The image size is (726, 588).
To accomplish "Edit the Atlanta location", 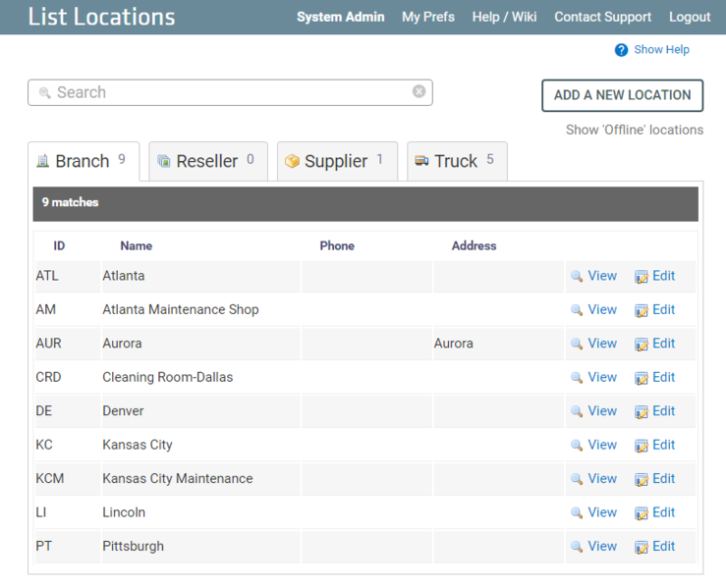I will [663, 276].
